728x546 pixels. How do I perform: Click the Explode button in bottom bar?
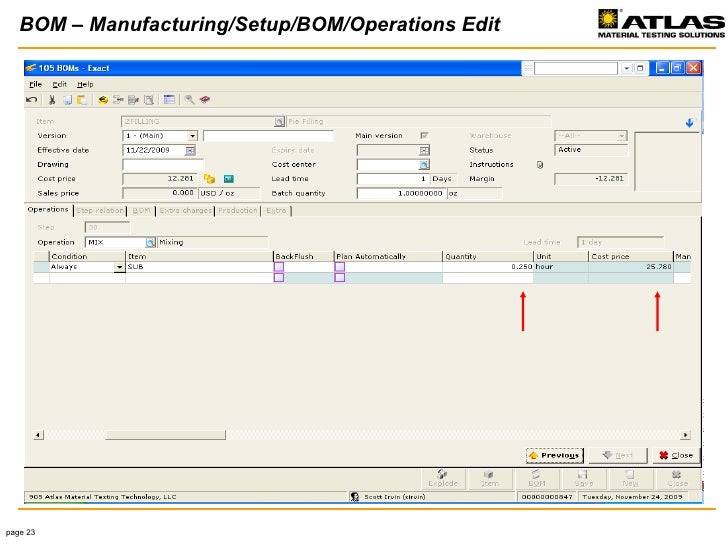coord(443,479)
